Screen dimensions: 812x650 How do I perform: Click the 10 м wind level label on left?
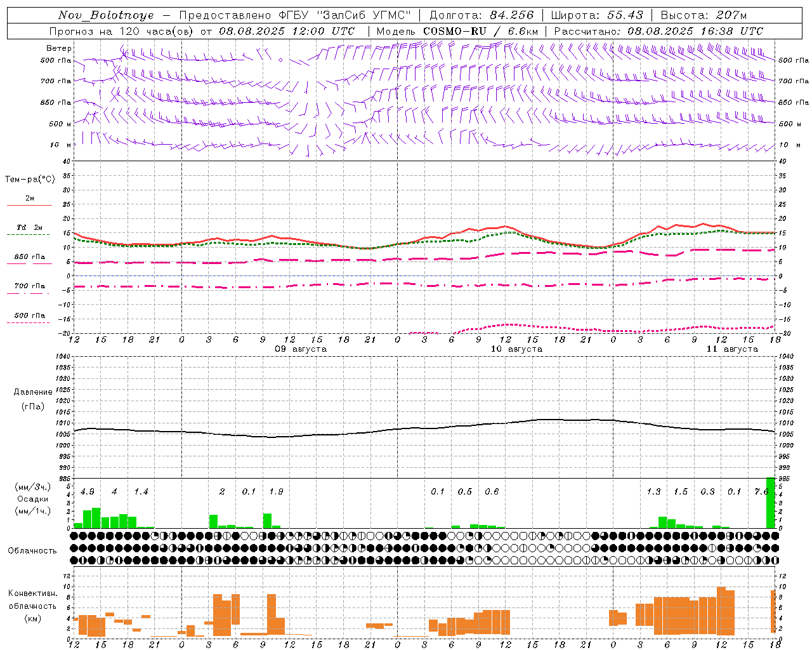(62, 145)
